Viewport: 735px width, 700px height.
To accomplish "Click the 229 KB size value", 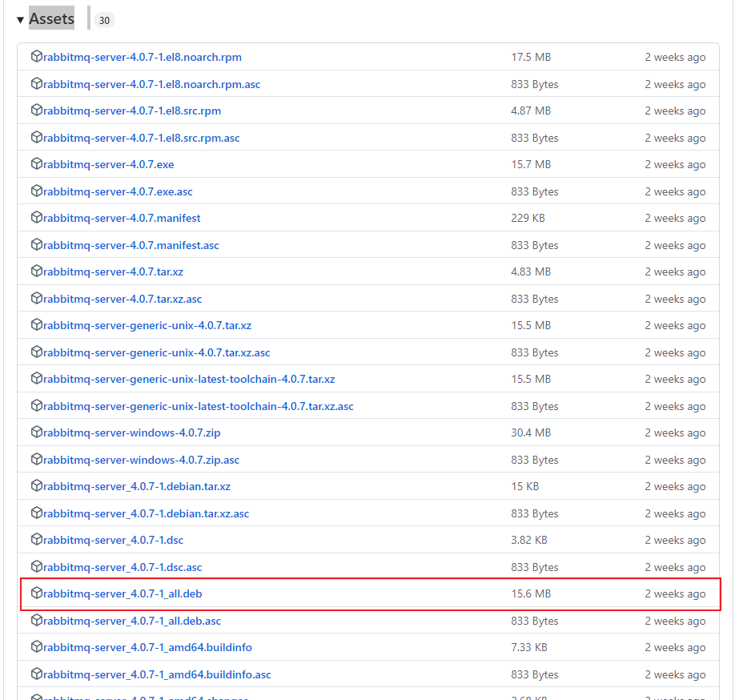I will [x=528, y=218].
